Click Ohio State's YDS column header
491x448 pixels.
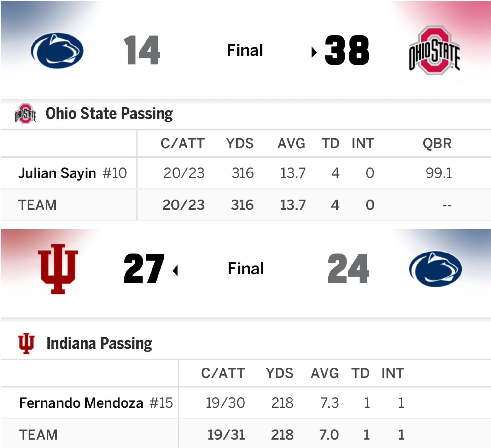pyautogui.click(x=240, y=143)
